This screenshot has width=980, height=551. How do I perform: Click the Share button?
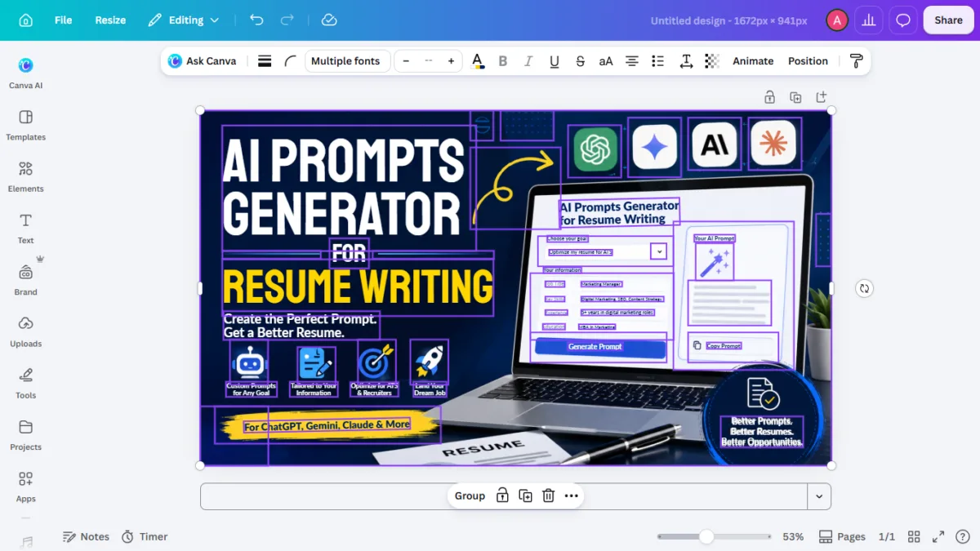[x=948, y=20]
